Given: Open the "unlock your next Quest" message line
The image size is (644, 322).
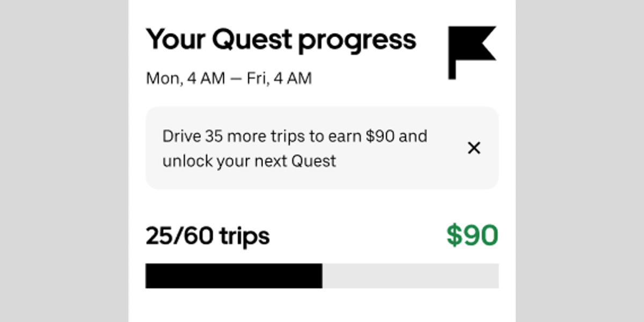Looking at the screenshot, I should [249, 161].
